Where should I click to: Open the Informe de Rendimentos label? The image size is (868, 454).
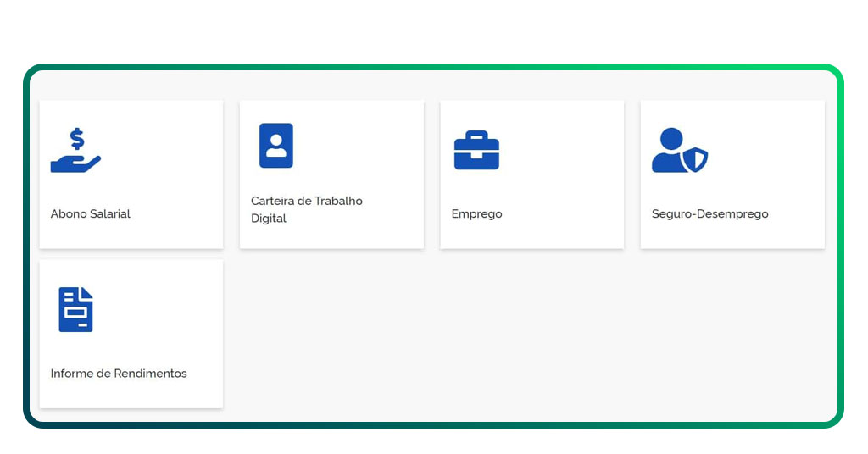(119, 374)
